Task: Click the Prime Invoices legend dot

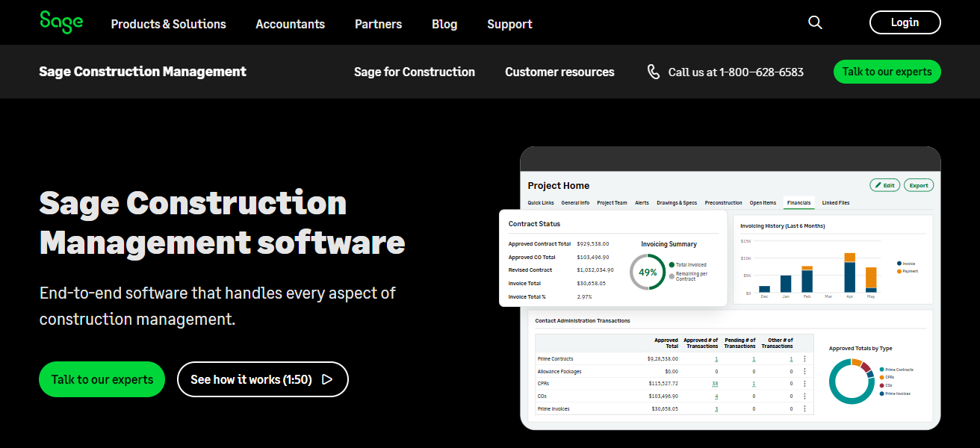Action: tap(882, 393)
